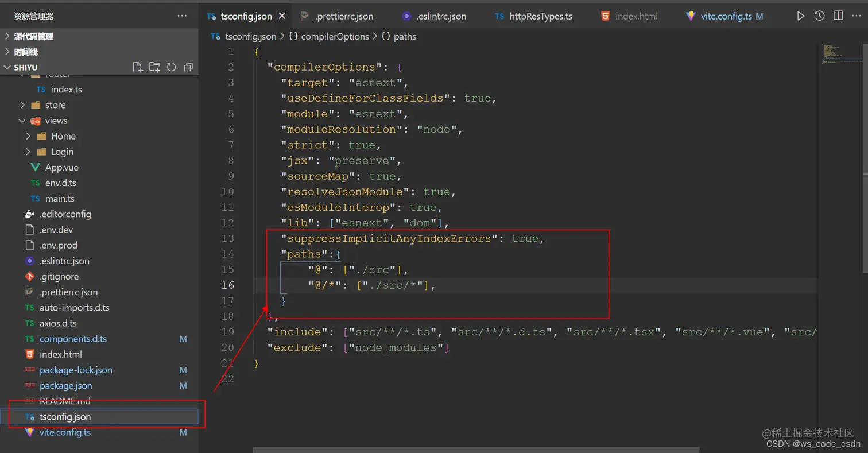Image resolution: width=868 pixels, height=453 pixels.
Task: Click paths in the breadcrumb
Action: 405,36
